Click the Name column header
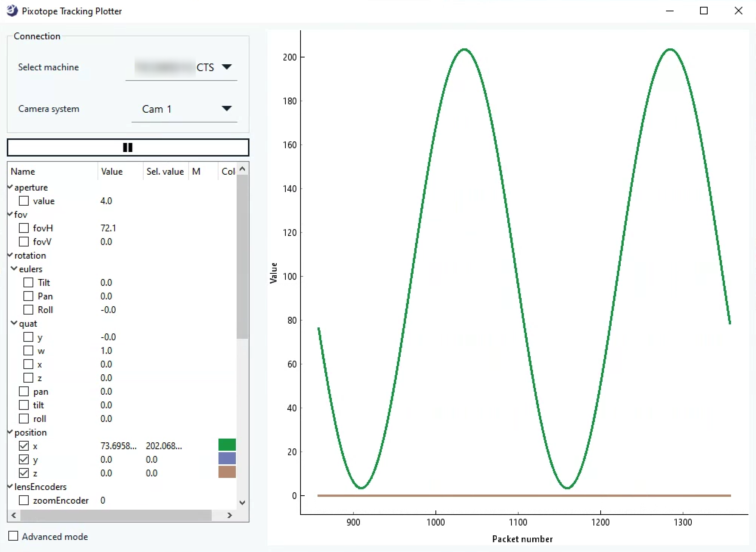 (23, 171)
